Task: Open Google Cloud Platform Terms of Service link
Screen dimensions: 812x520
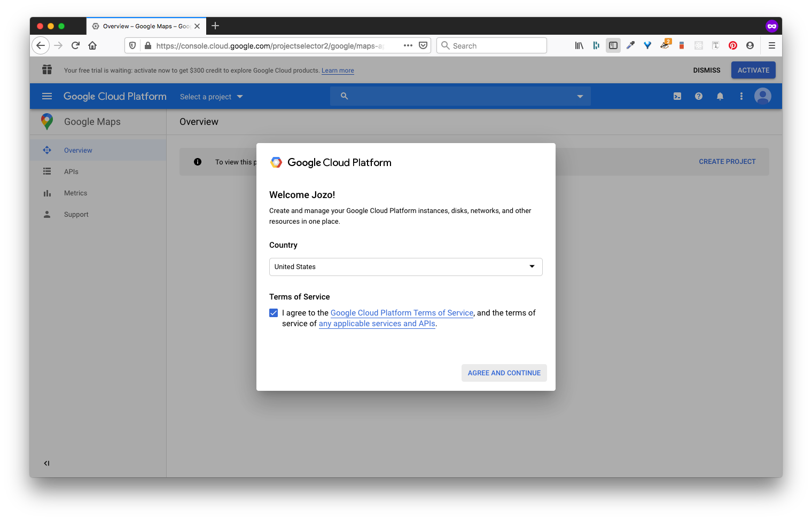Action: [x=402, y=313]
